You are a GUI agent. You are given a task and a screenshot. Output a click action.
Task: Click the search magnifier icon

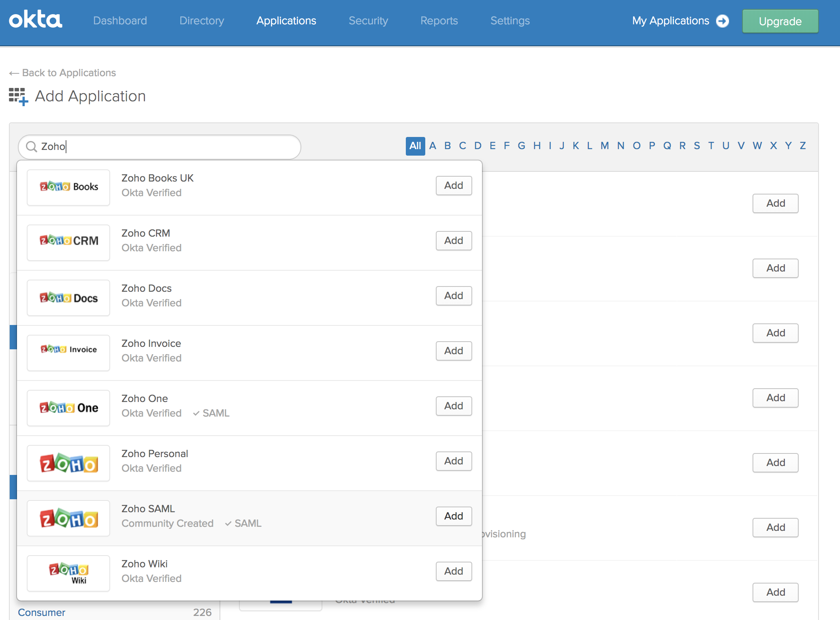point(31,146)
